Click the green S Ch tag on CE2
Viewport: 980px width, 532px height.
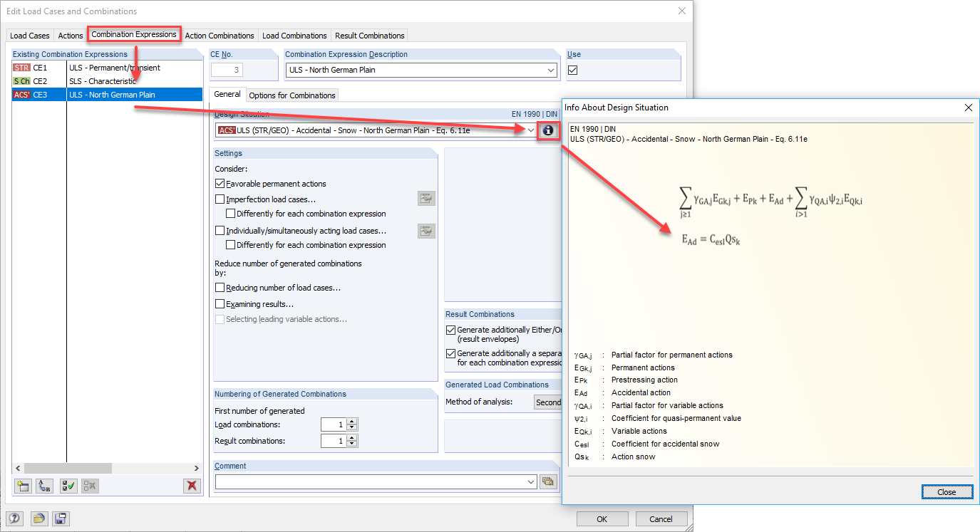(x=21, y=81)
